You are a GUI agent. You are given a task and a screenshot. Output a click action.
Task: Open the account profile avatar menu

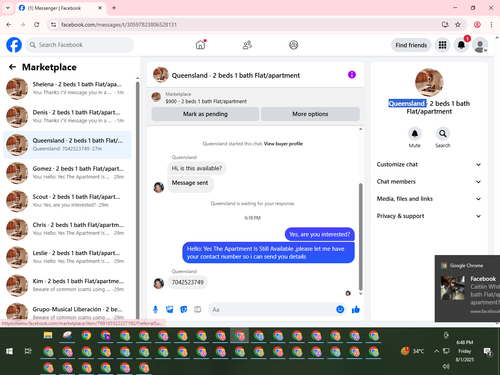tap(480, 45)
